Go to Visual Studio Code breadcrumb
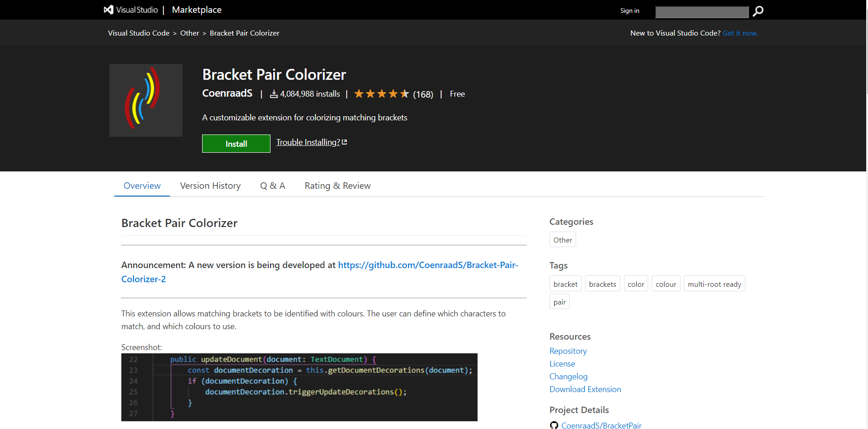The image size is (868, 429). pos(139,33)
